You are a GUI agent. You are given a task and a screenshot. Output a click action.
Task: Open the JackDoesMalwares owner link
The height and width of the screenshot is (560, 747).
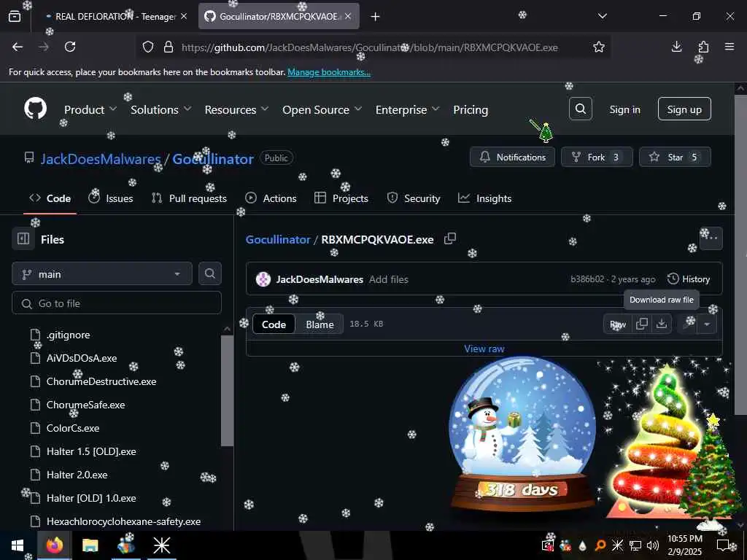tap(101, 158)
